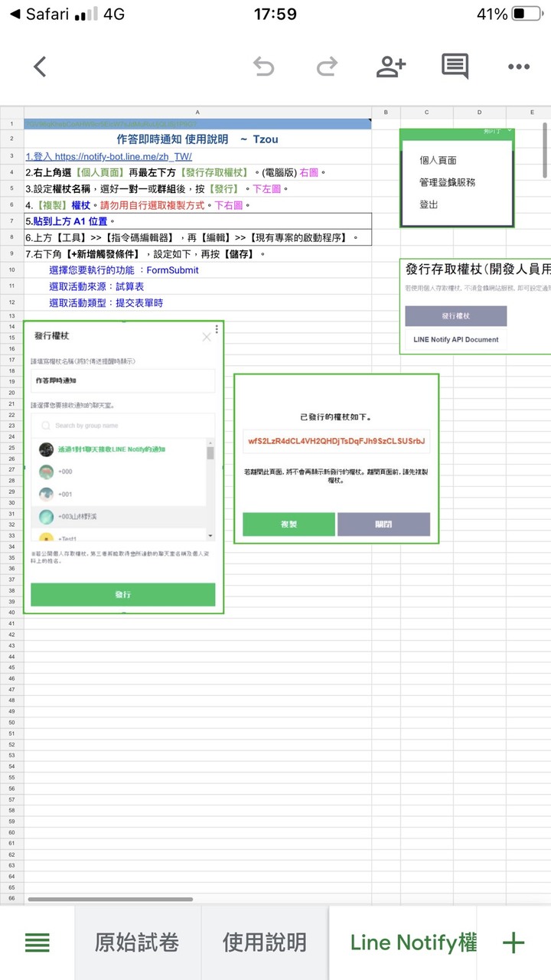Image resolution: width=551 pixels, height=980 pixels.
Task: Switch to the 原始試卷 sheet tab
Action: (x=137, y=942)
